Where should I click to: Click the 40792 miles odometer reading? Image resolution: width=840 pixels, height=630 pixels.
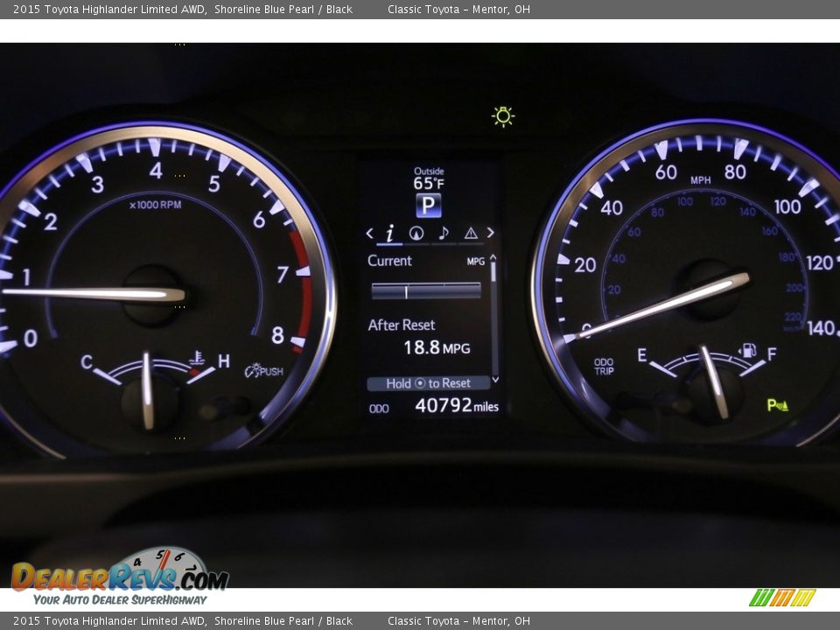tap(455, 406)
